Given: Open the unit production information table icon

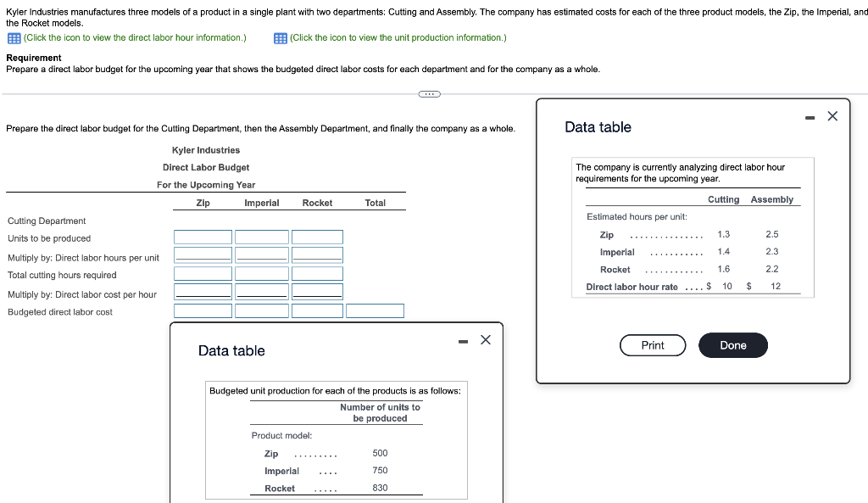Looking at the screenshot, I should (x=281, y=38).
